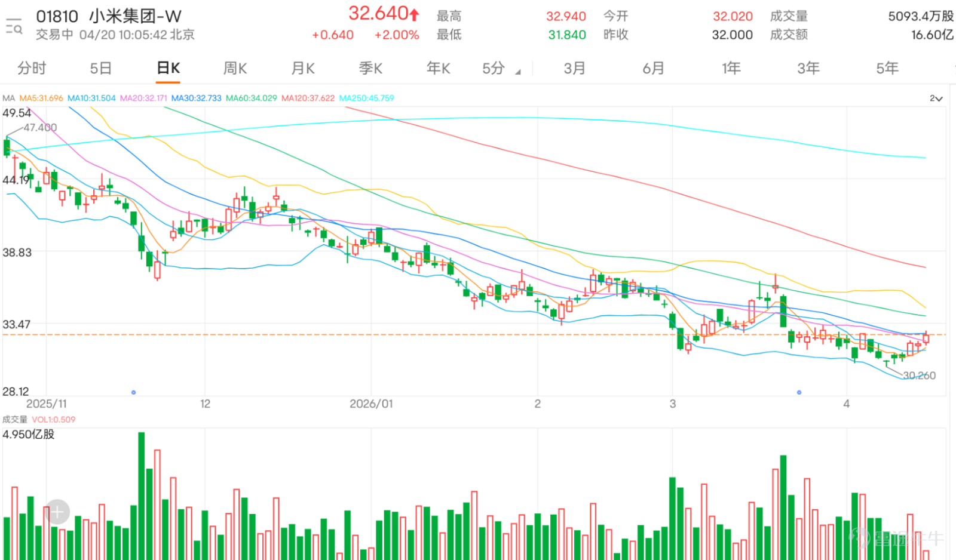This screenshot has height=560, width=956.
Task: Click the 2026/01 date axis label
Action: tap(371, 404)
